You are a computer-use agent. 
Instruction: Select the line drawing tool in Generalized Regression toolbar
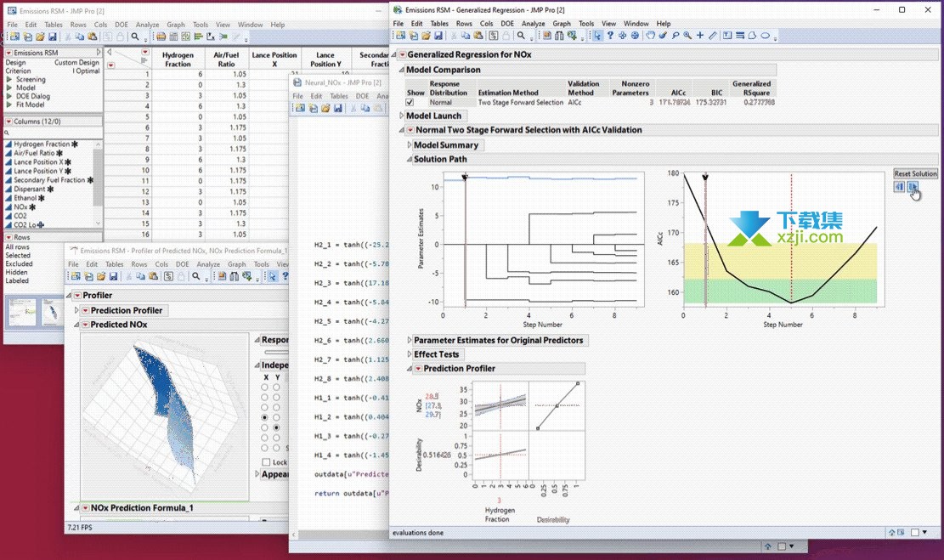tap(712, 36)
